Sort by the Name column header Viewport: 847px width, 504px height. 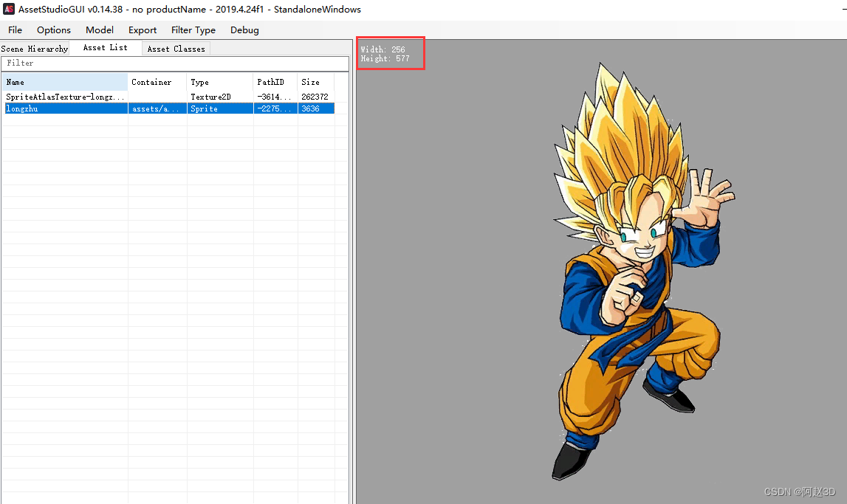pyautogui.click(x=65, y=82)
